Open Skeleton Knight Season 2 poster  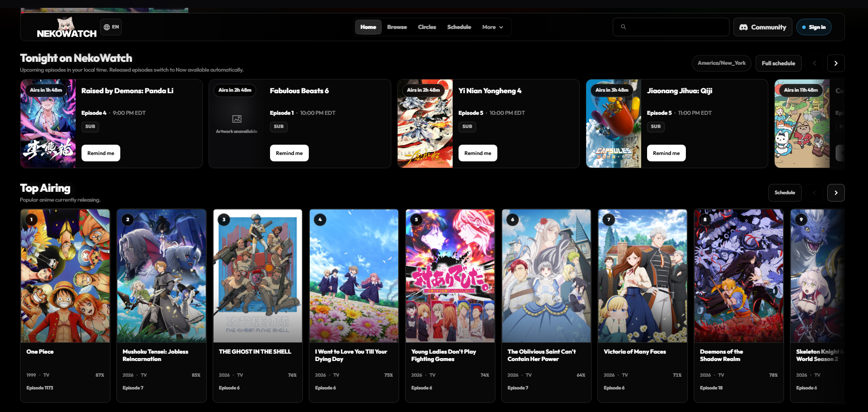(817, 276)
